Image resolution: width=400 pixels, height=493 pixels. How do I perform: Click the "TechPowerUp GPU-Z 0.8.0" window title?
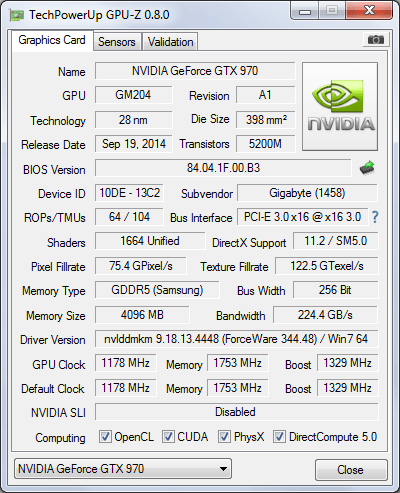coord(99,15)
